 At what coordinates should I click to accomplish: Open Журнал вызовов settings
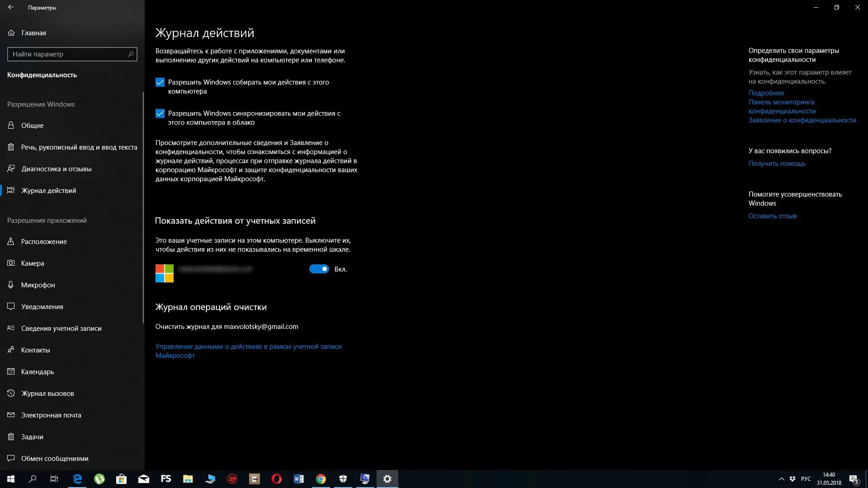click(47, 394)
